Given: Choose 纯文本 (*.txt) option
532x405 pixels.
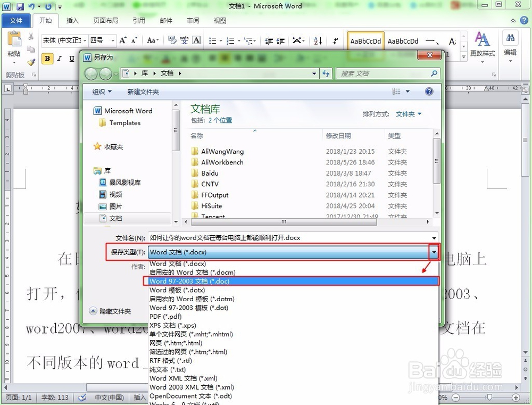Looking at the screenshot, I should click(x=294, y=369).
